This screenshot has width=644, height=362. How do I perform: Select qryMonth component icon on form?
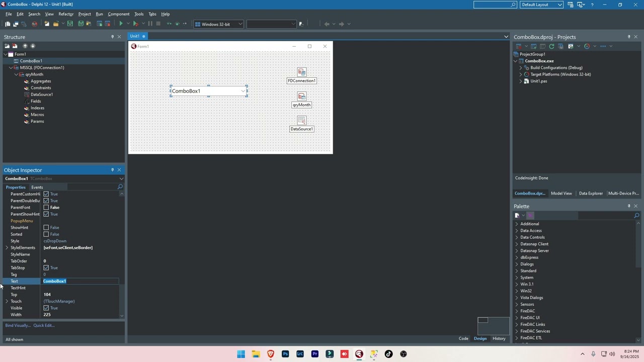pos(301,96)
